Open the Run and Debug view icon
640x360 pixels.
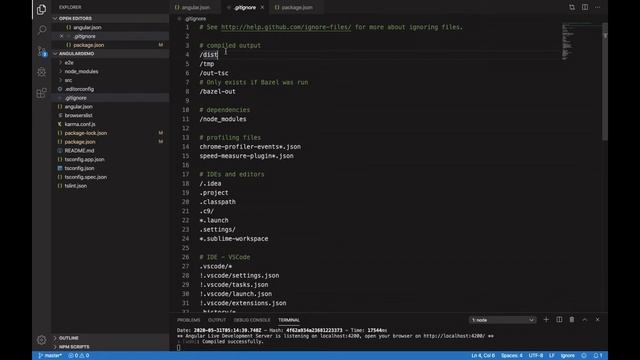click(x=41, y=72)
